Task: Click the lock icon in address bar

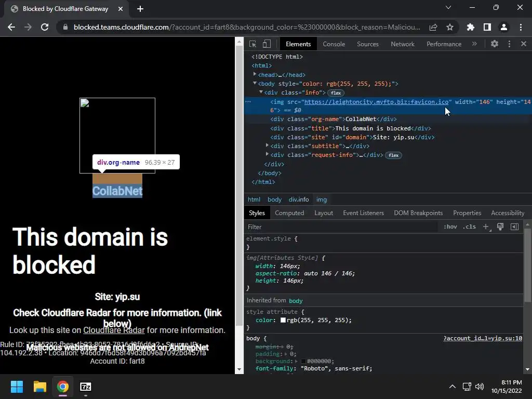Action: click(65, 27)
